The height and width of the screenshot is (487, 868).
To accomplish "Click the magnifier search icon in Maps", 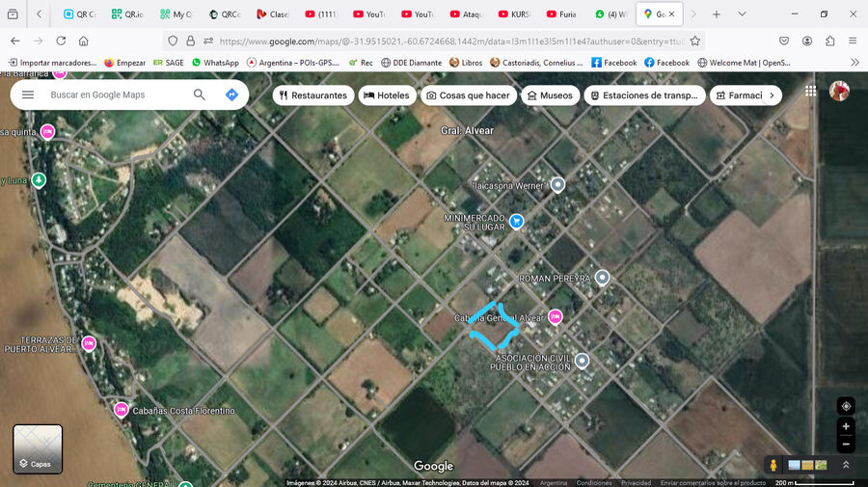I will 200,95.
